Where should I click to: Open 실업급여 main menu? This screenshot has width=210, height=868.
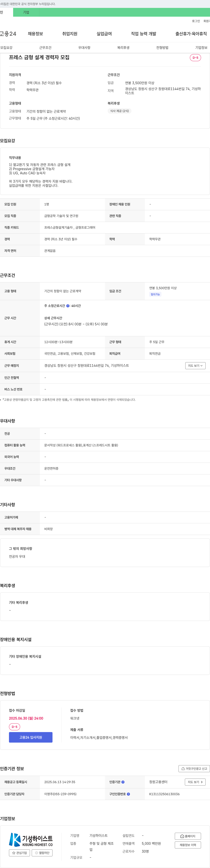pos(104,34)
